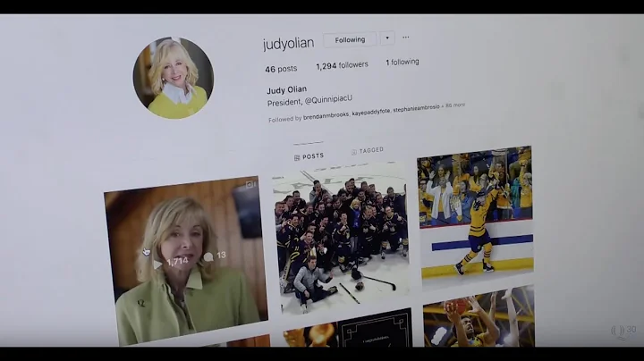Open the dark framed graphic post
The height and width of the screenshot is (361, 644).
click(x=347, y=328)
